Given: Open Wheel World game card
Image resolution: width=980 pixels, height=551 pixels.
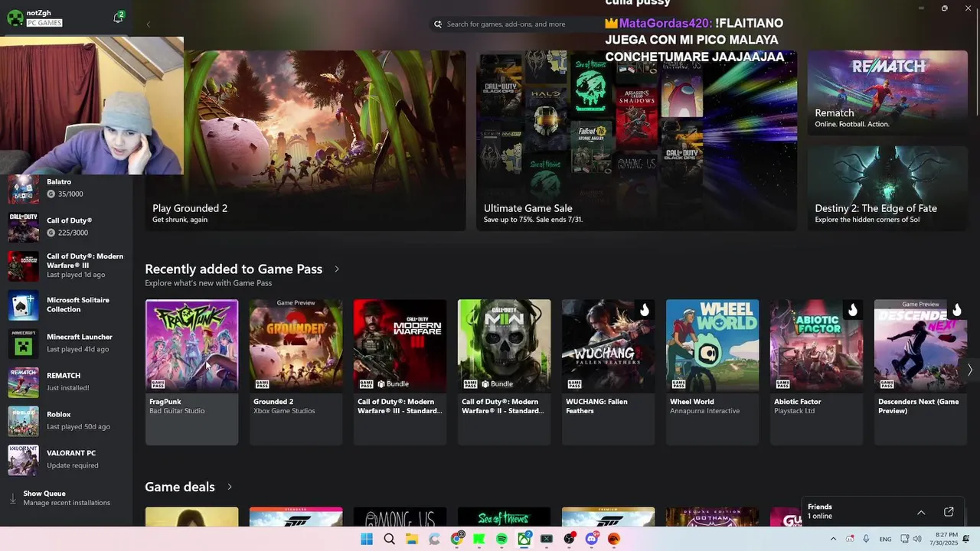Looking at the screenshot, I should click(712, 372).
